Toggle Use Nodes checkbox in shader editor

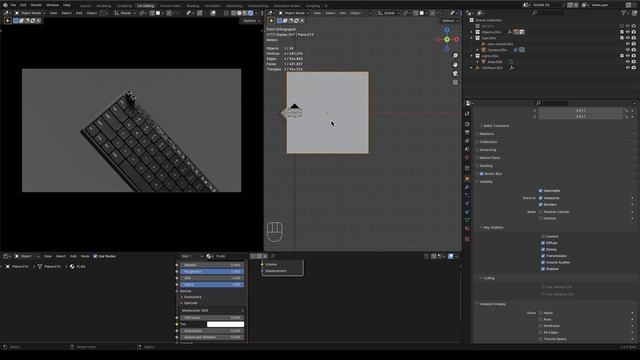pyautogui.click(x=95, y=256)
